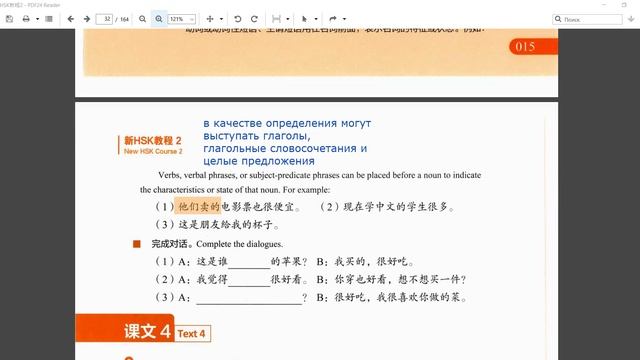Click the search magnifier icon
640x360 pixels.
[558, 19]
